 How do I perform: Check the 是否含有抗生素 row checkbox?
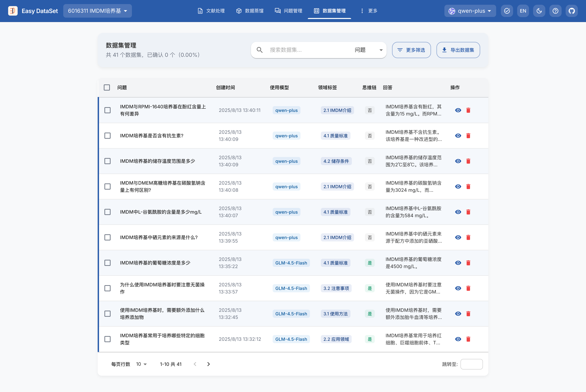pos(108,136)
